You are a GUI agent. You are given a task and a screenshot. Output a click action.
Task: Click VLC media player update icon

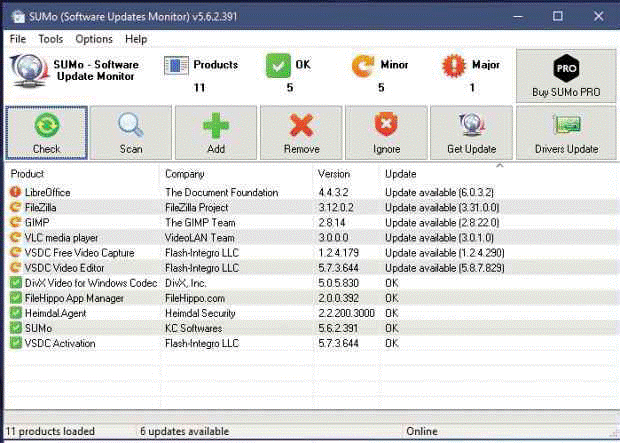tap(15, 238)
